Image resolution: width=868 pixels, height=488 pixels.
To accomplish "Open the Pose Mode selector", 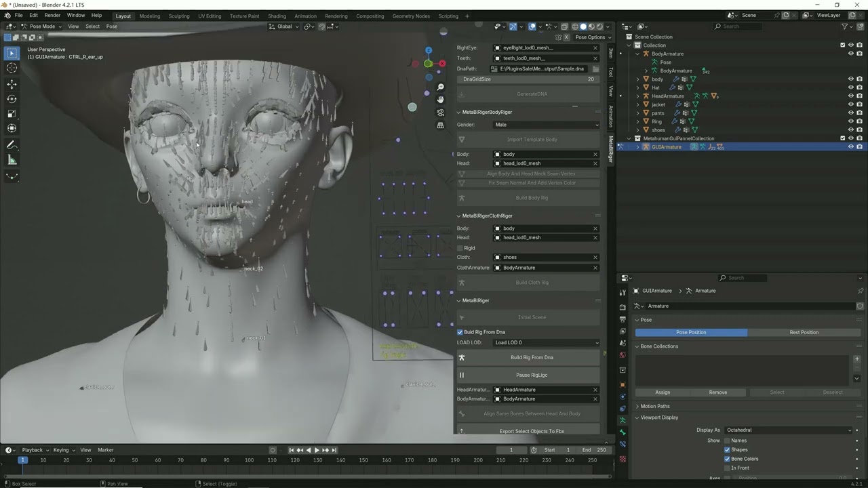I will tap(42, 26).
